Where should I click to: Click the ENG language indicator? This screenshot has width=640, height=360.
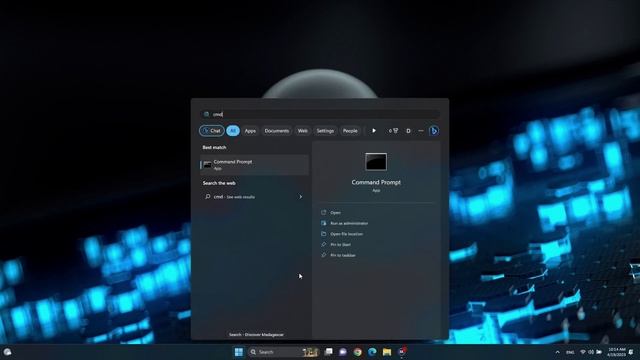pos(570,352)
